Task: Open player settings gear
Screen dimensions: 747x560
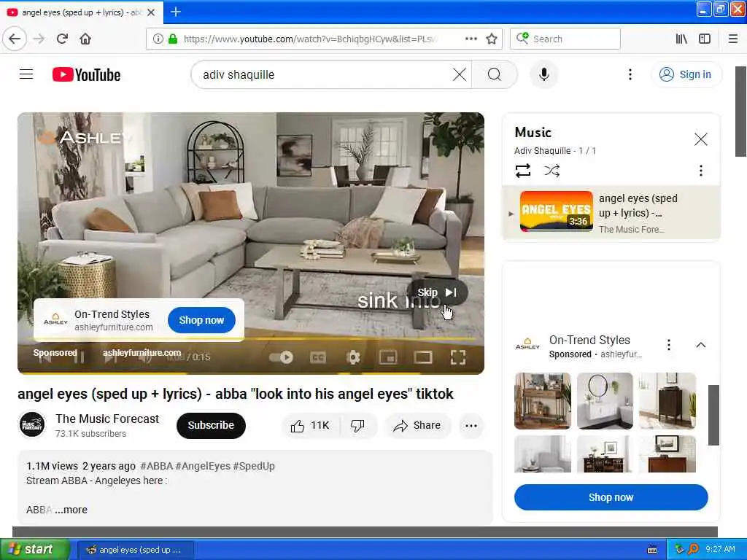Action: click(353, 357)
